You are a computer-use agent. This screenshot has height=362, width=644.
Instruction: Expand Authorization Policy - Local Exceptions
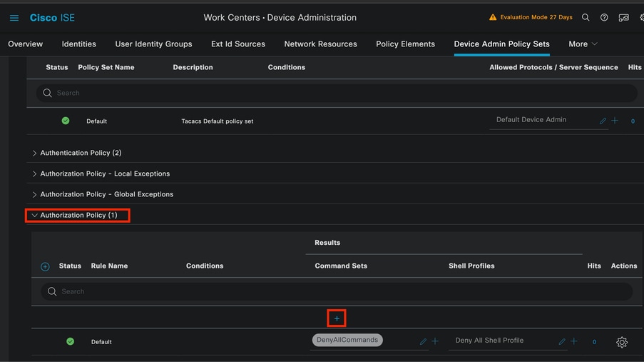(x=105, y=174)
